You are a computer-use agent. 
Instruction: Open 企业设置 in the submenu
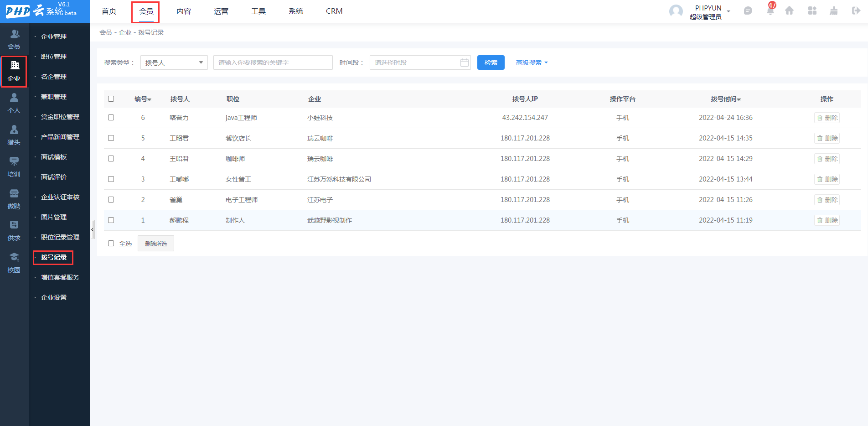click(x=54, y=297)
